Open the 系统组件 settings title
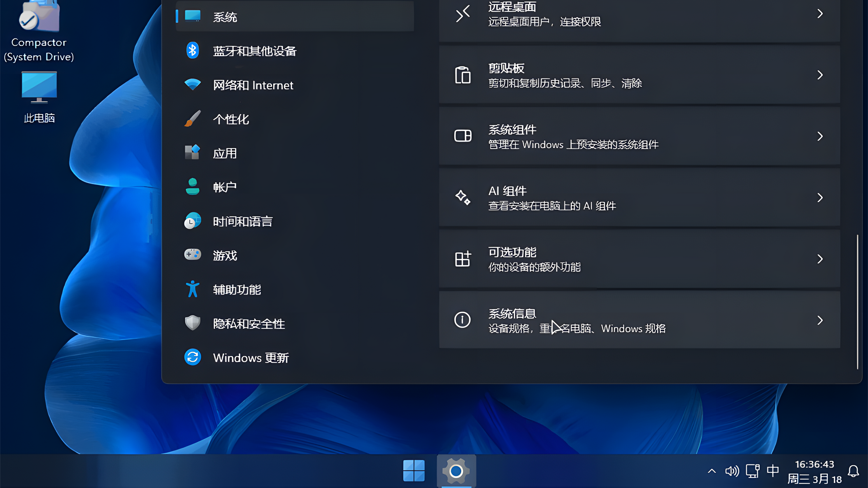The width and height of the screenshot is (868, 488). pyautogui.click(x=512, y=129)
